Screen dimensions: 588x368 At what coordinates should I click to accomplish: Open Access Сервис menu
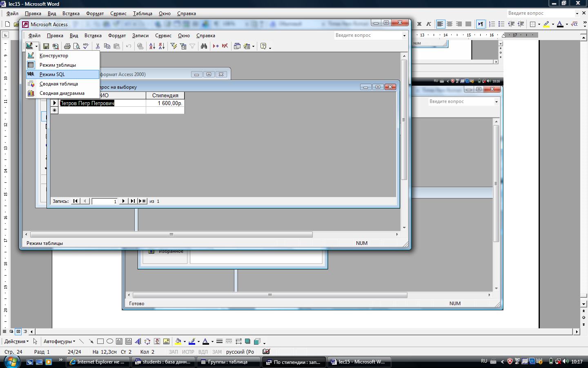163,36
